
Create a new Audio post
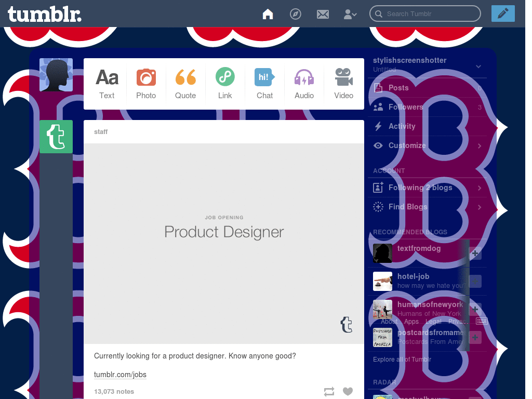304,84
